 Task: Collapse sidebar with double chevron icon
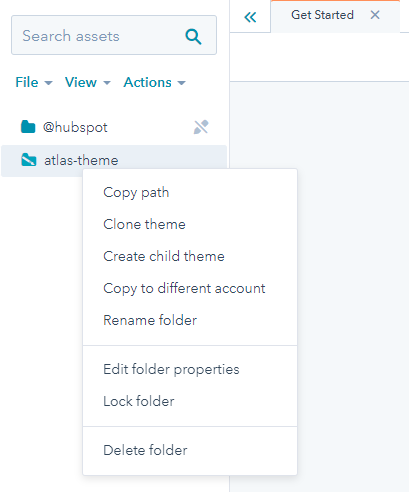tap(250, 17)
